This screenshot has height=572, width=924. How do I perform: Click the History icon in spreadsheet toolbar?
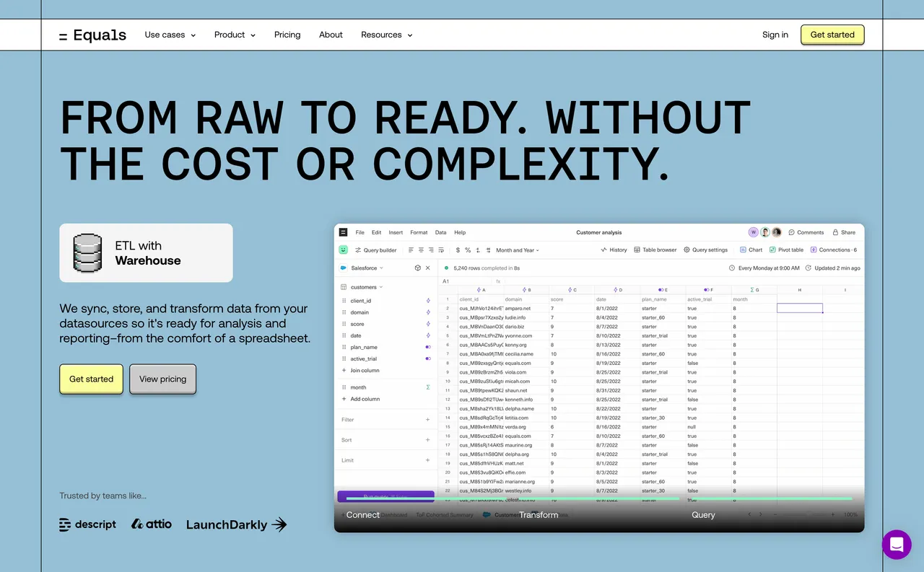coord(603,250)
